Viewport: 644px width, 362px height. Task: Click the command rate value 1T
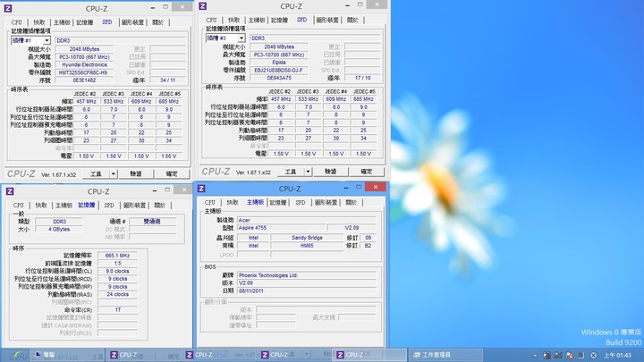point(117,310)
